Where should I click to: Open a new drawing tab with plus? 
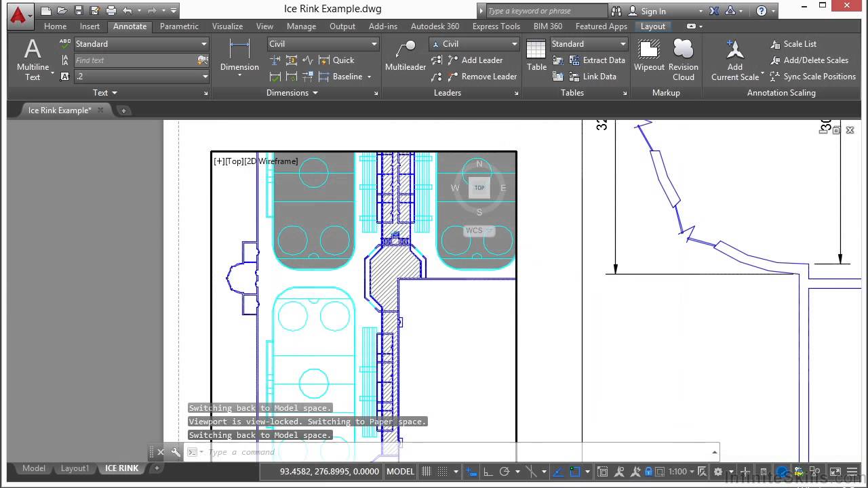click(123, 110)
